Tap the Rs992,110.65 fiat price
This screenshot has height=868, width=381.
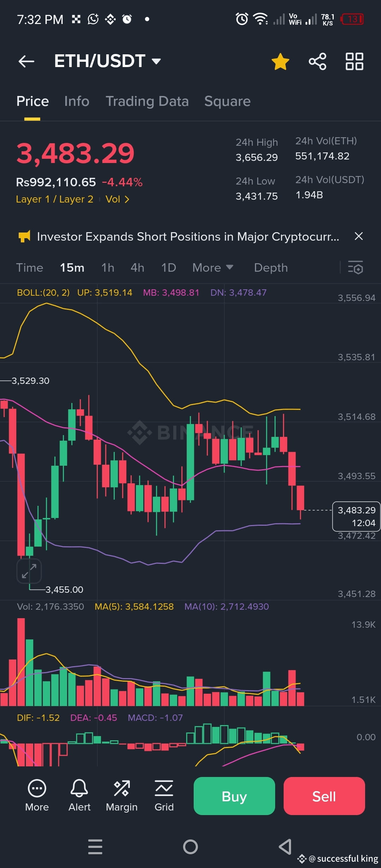click(x=56, y=182)
